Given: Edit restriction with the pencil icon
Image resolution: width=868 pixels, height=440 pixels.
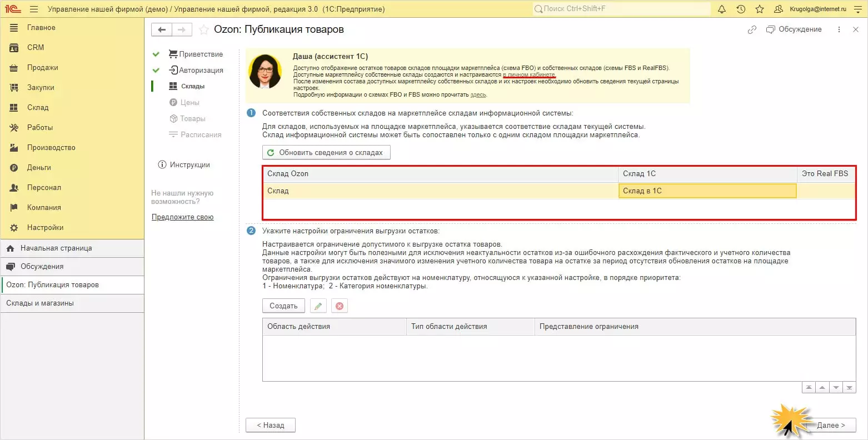Looking at the screenshot, I should coord(318,306).
